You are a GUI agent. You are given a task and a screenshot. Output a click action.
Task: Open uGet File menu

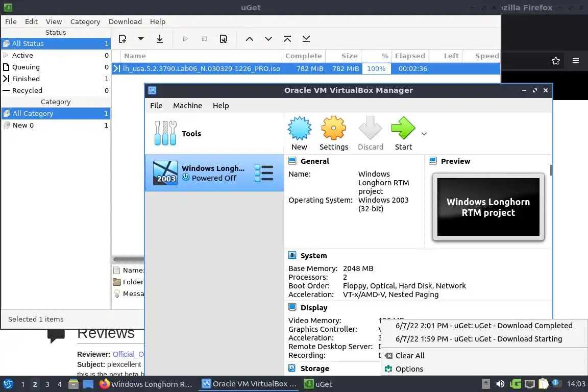click(x=11, y=22)
